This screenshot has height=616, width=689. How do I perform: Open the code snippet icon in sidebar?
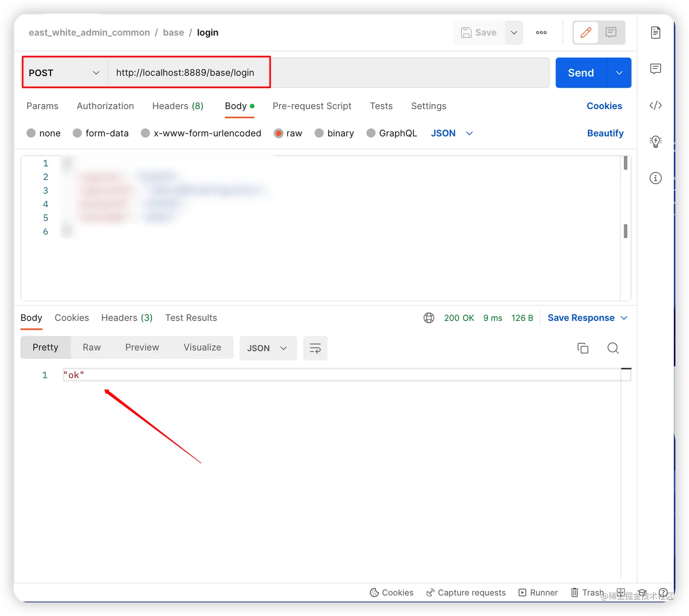pos(656,105)
